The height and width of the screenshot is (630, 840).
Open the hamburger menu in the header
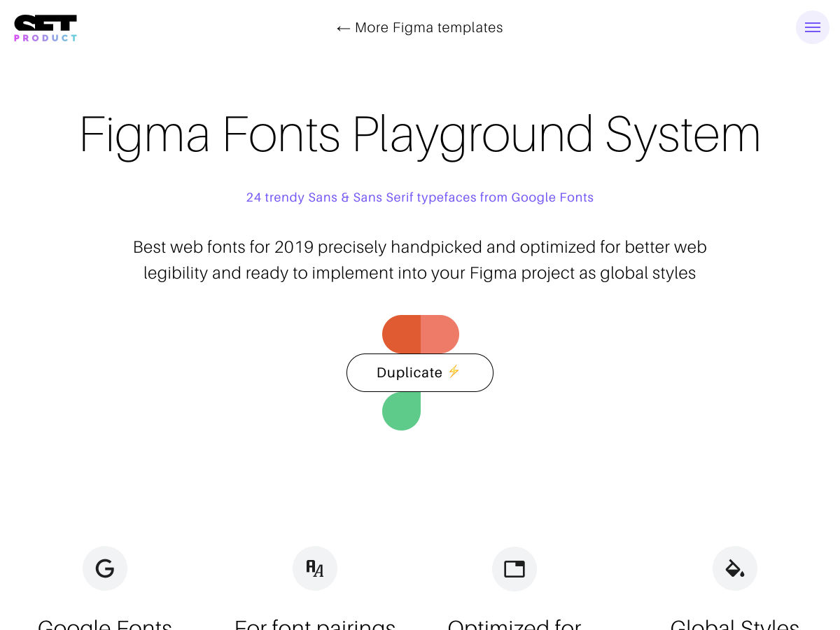click(x=812, y=27)
